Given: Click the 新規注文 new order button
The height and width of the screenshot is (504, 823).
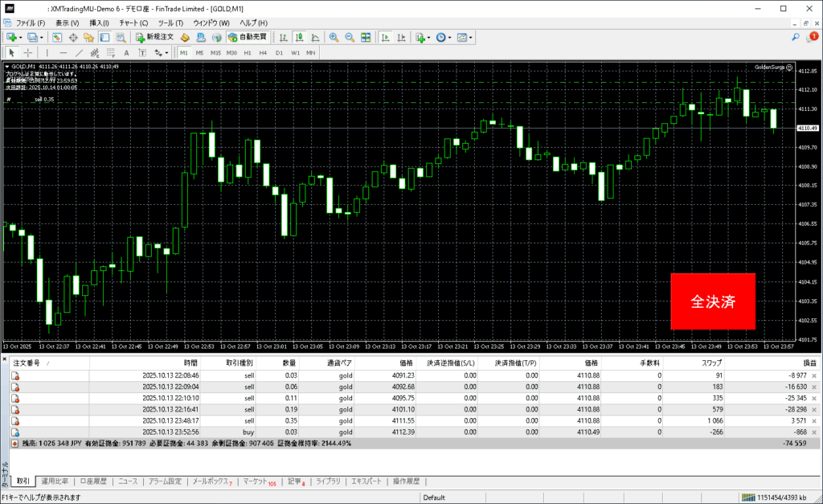Looking at the screenshot, I should pyautogui.click(x=155, y=37).
